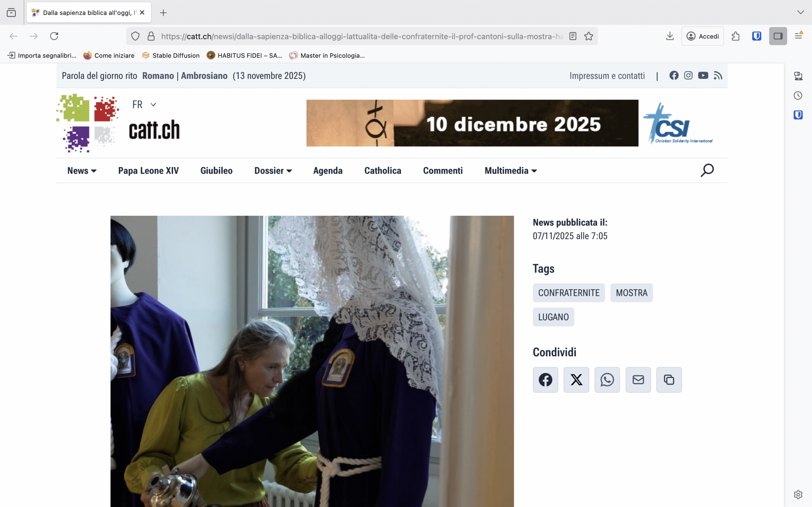Go to the Agenda section
Screen dimensions: 812x507
tap(327, 171)
